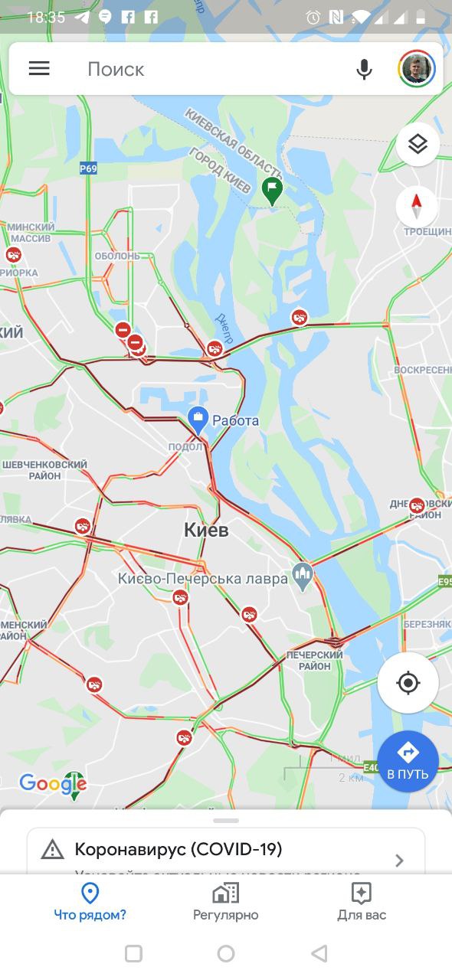Pull up the bottom sheet handle
452x980 pixels.
(x=226, y=821)
